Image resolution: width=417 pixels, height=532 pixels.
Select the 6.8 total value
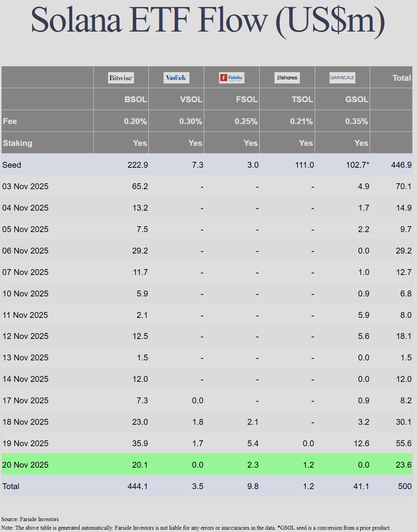coord(406,294)
